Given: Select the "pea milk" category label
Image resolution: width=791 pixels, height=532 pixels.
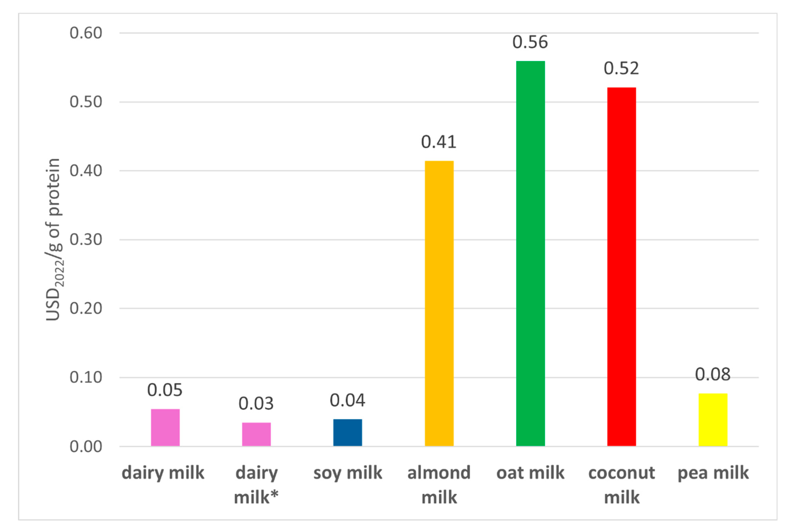Looking at the screenshot, I should pyautogui.click(x=713, y=473).
